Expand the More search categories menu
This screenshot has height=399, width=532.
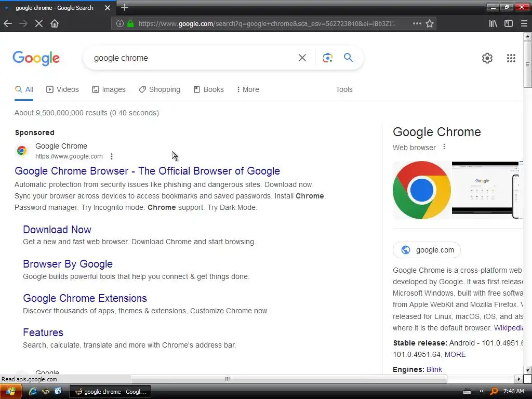(248, 89)
